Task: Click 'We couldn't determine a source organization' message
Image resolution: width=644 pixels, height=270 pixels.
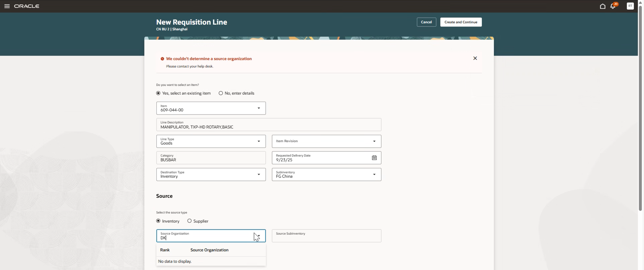Action: [209, 59]
